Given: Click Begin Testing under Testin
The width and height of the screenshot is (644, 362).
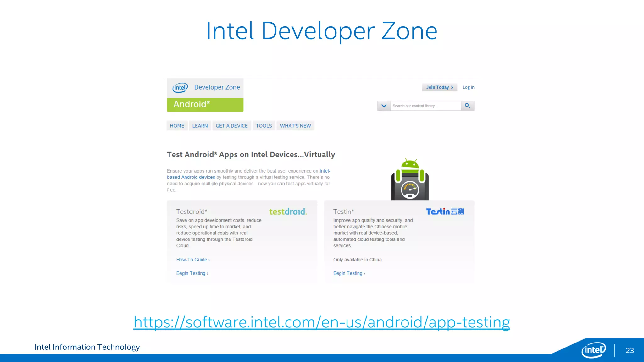Looking at the screenshot, I should click(x=349, y=273).
